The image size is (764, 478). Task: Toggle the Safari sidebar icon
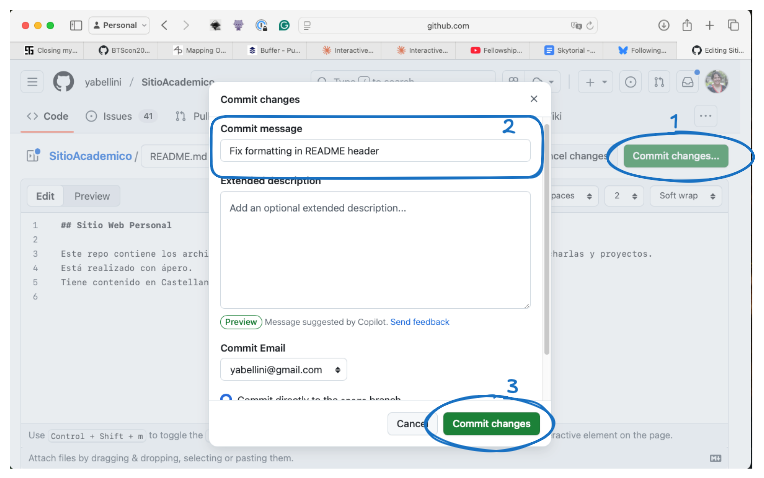point(76,25)
